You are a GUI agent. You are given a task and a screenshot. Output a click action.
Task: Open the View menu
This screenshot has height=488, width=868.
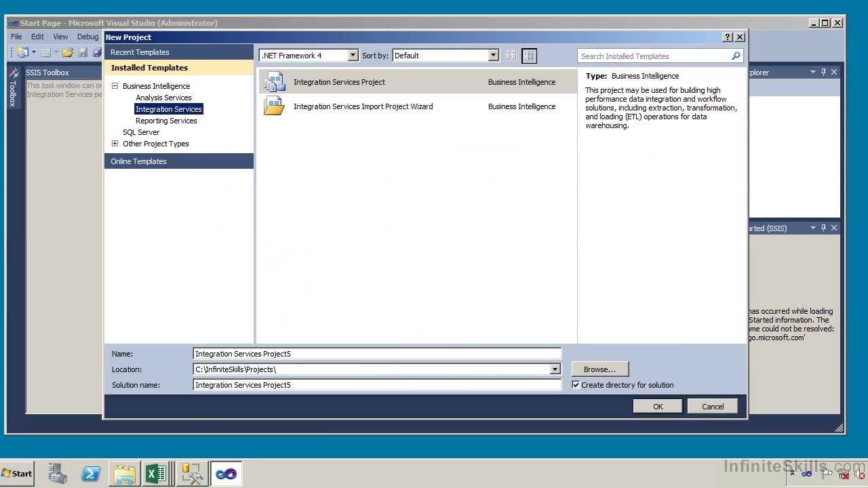(x=60, y=37)
